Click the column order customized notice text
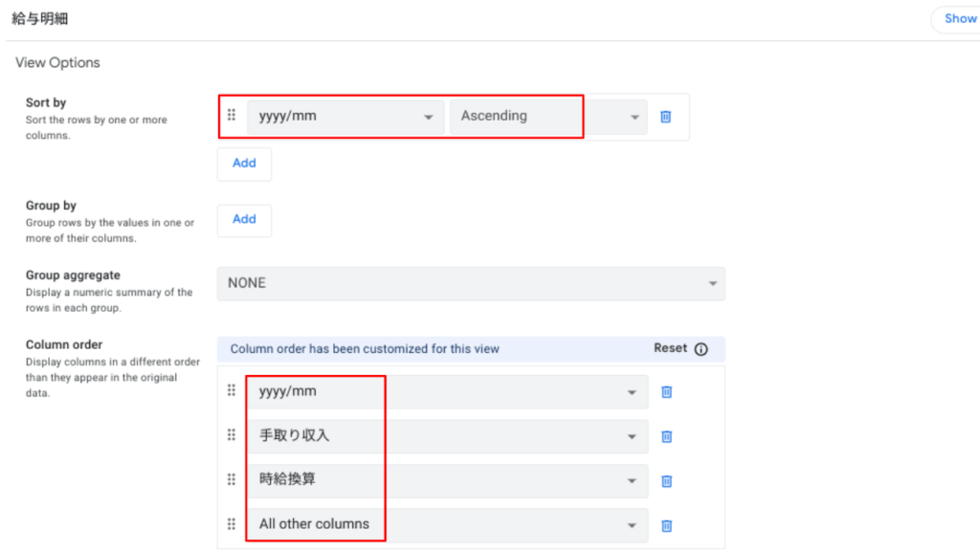980x551 pixels. point(365,349)
